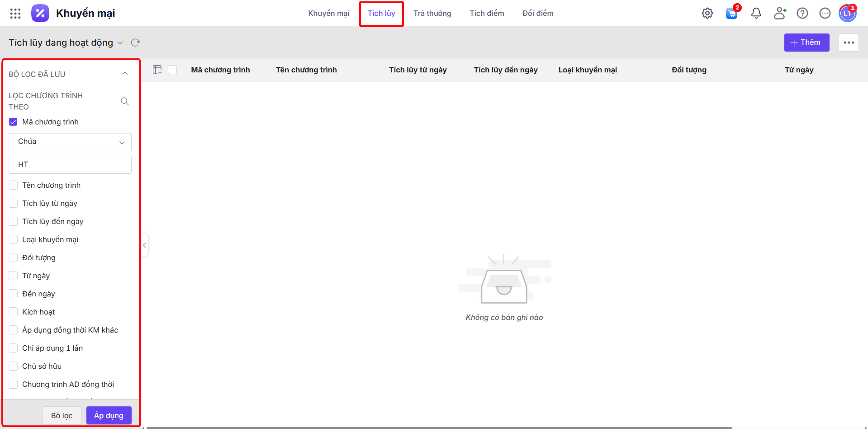Open the app launcher grid icon
Image resolution: width=868 pixels, height=429 pixels.
pyautogui.click(x=15, y=14)
